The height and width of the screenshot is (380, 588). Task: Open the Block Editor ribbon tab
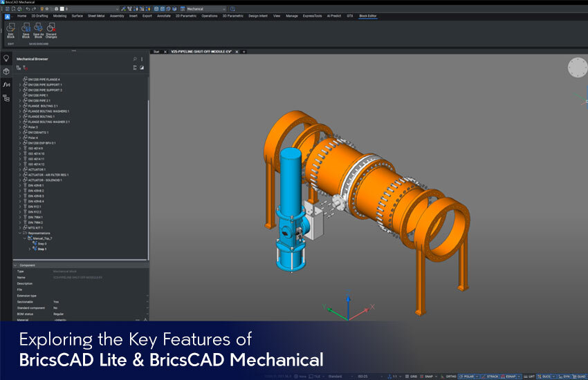(367, 16)
